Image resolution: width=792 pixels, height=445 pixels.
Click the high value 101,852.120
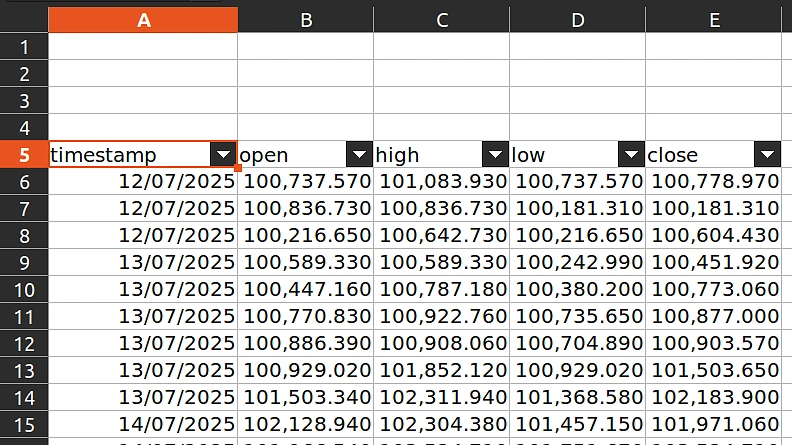[x=442, y=371]
